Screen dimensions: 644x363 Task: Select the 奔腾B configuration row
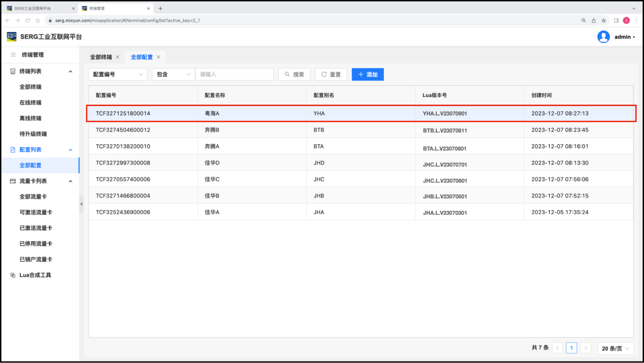click(x=361, y=130)
